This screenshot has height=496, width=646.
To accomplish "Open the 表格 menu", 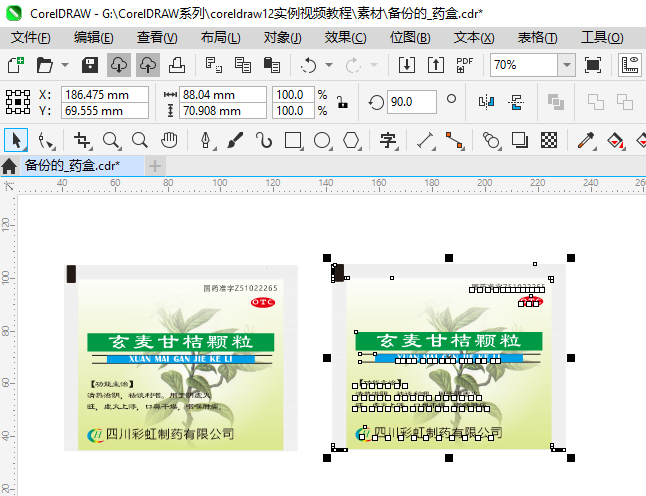I will click(537, 38).
